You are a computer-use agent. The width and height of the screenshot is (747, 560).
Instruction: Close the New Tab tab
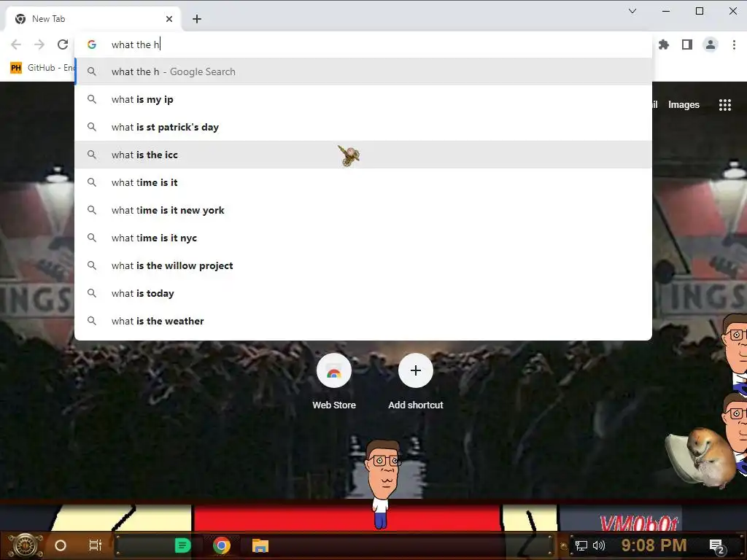coord(169,19)
